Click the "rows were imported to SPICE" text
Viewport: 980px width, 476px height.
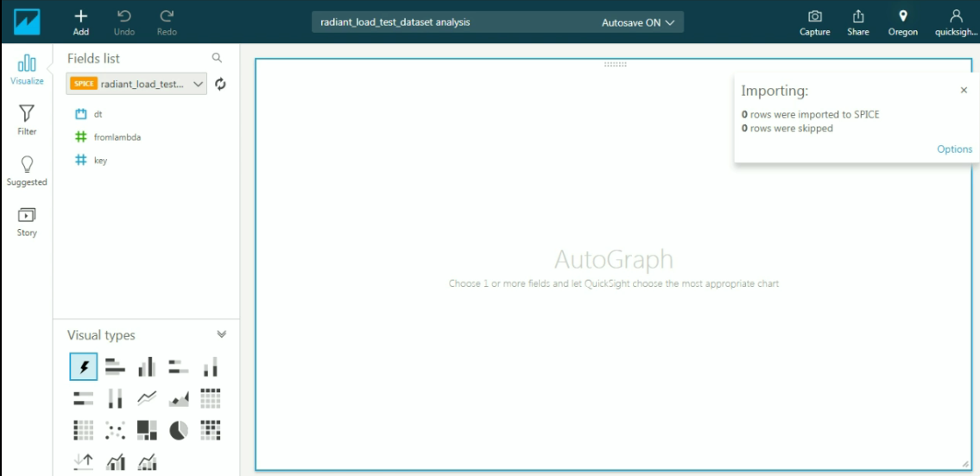(815, 115)
